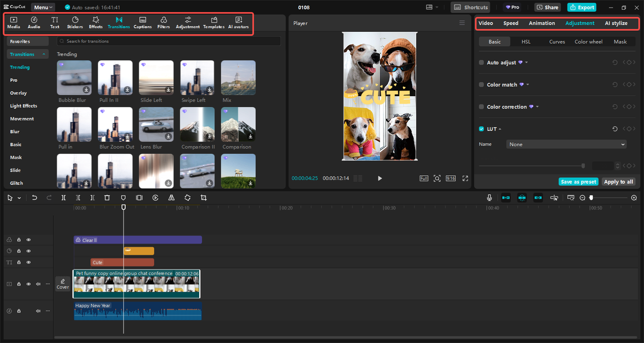This screenshot has height=343, width=644.
Task: Click the Crop tool icon
Action: [x=203, y=198]
